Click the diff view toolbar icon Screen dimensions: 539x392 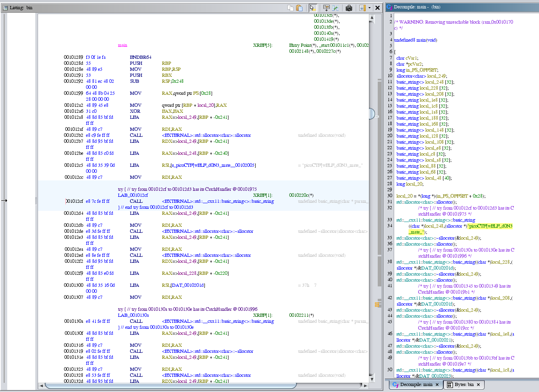tap(335, 8)
